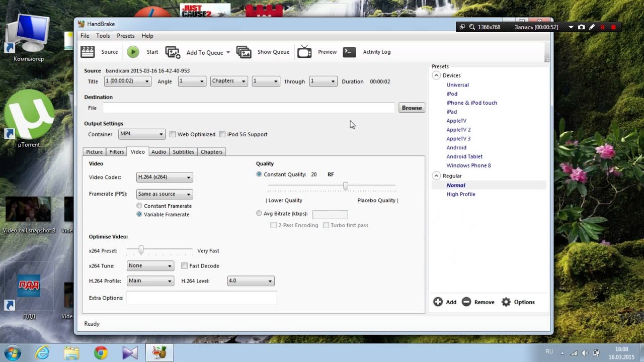Image resolution: width=644 pixels, height=362 pixels.
Task: Open the x264 Tune dropdown
Action: pyautogui.click(x=150, y=266)
